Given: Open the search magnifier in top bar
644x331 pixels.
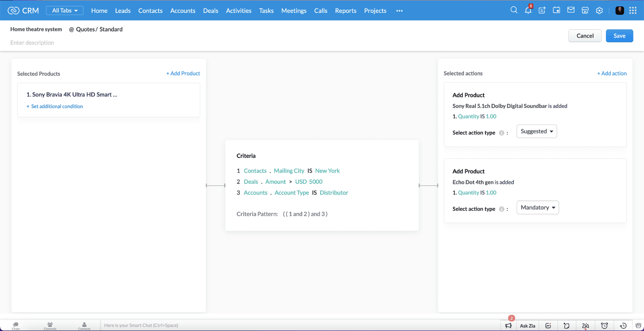Looking at the screenshot, I should 514,10.
